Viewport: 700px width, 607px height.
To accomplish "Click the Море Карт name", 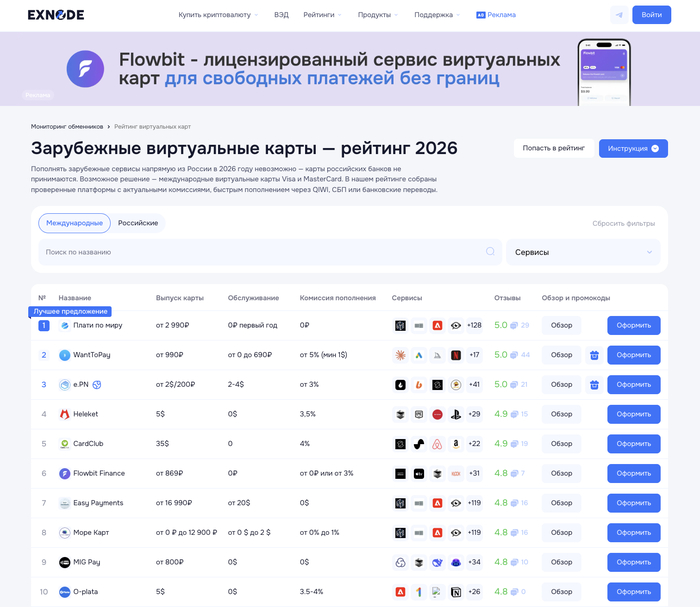I will [91, 532].
